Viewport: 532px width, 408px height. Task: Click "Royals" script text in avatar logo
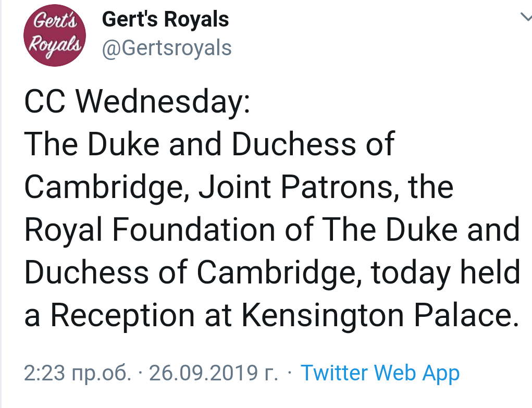54,44
